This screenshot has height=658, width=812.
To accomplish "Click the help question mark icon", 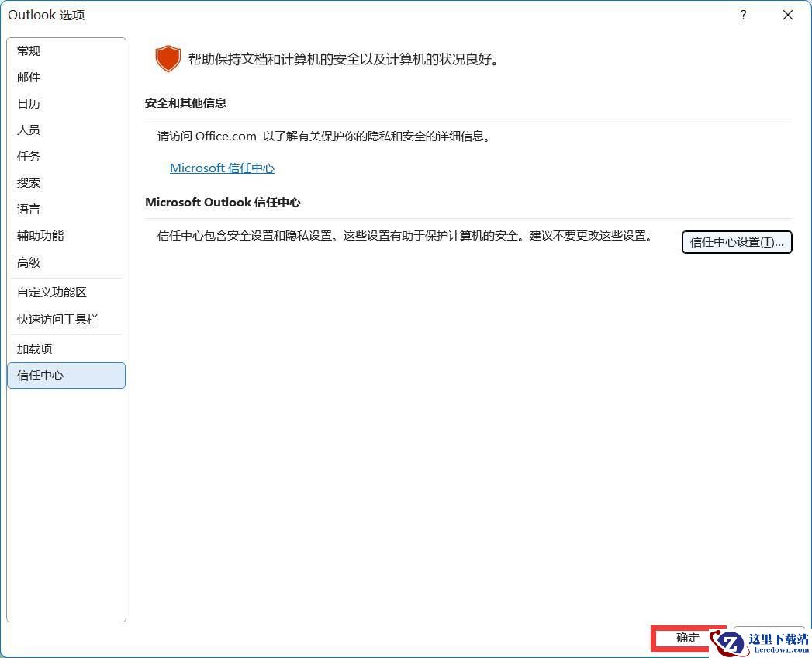I will [744, 15].
